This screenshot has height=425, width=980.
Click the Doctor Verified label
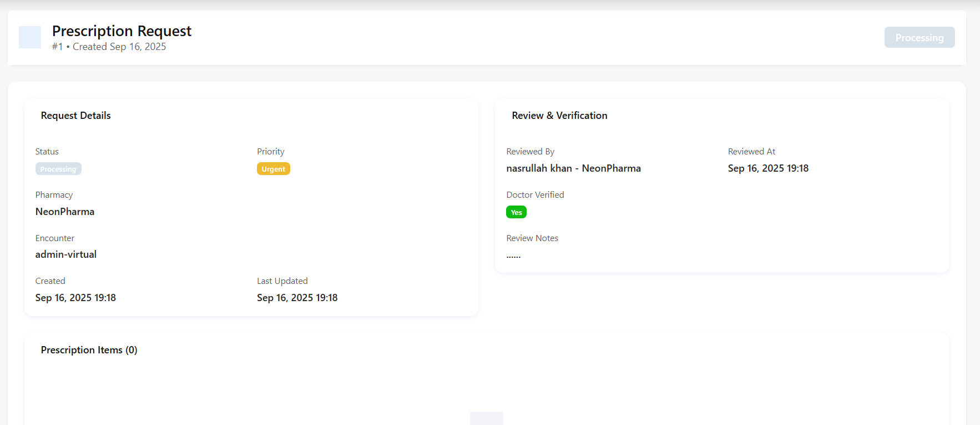pos(535,195)
